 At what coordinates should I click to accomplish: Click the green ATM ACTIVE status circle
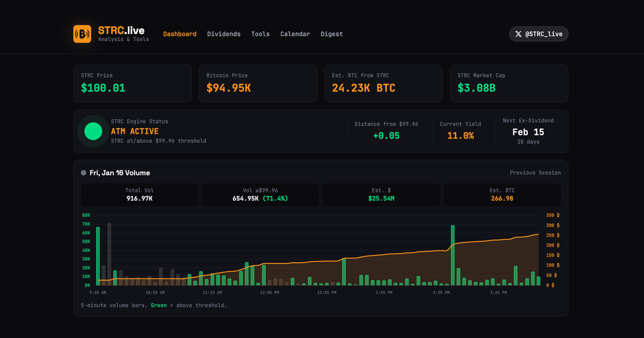93,131
